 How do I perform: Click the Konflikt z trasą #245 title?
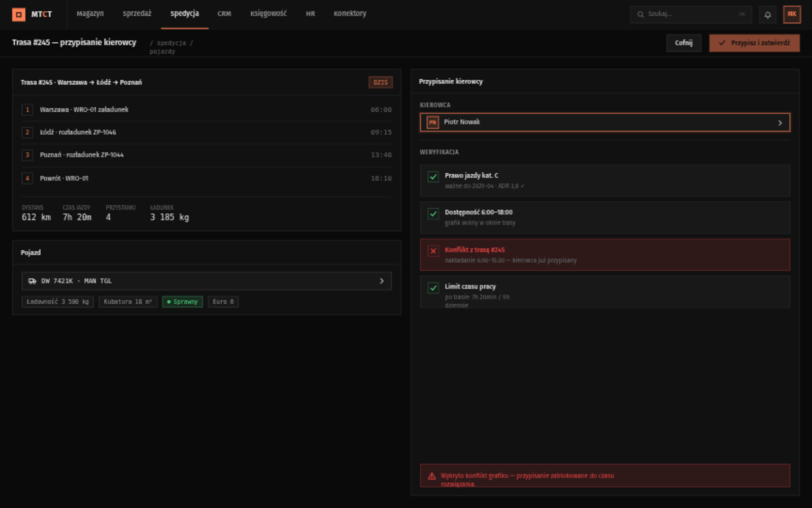[x=475, y=250]
